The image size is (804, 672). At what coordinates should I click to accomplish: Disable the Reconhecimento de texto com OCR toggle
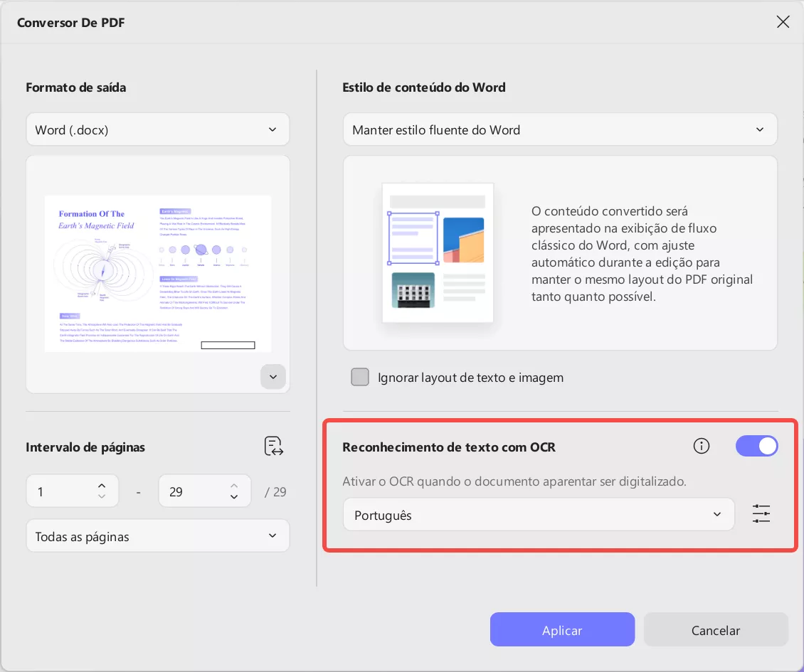[756, 446]
